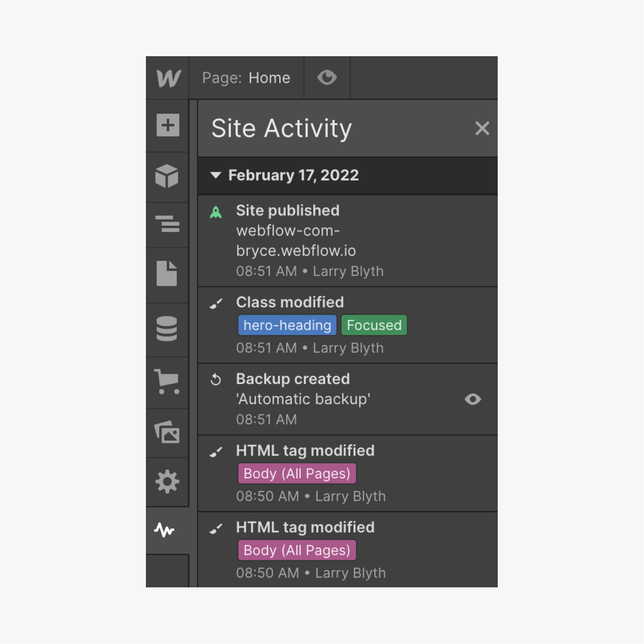
Task: Open the Assets images panel
Action: click(167, 432)
